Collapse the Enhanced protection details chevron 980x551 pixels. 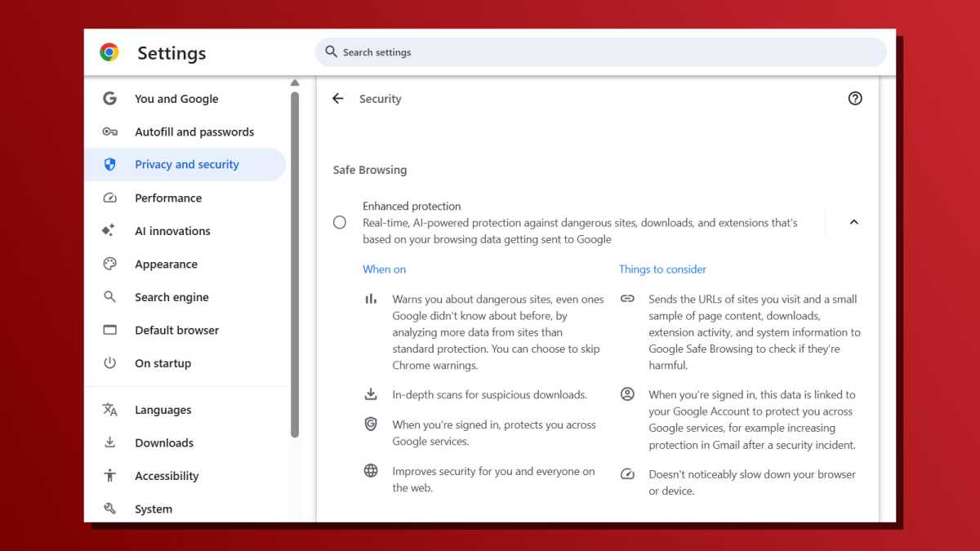tap(854, 221)
